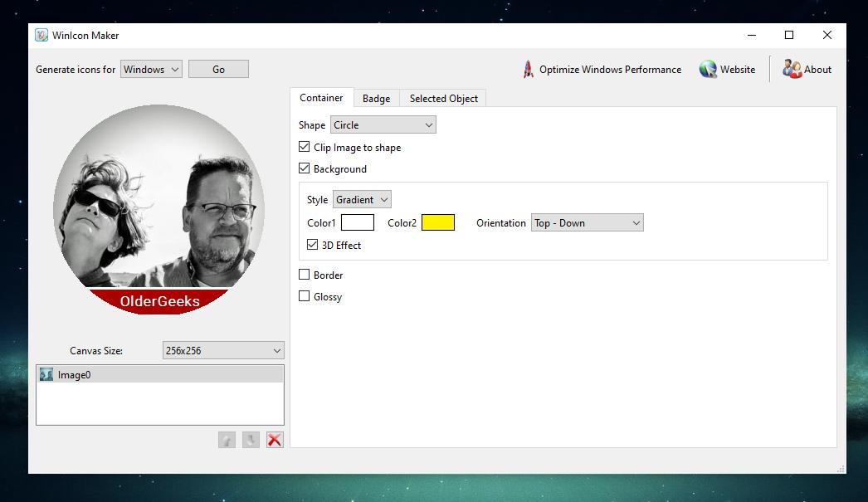Open the Generate icons for Windows dropdown
Viewport: 868px width, 502px height.
coord(151,69)
